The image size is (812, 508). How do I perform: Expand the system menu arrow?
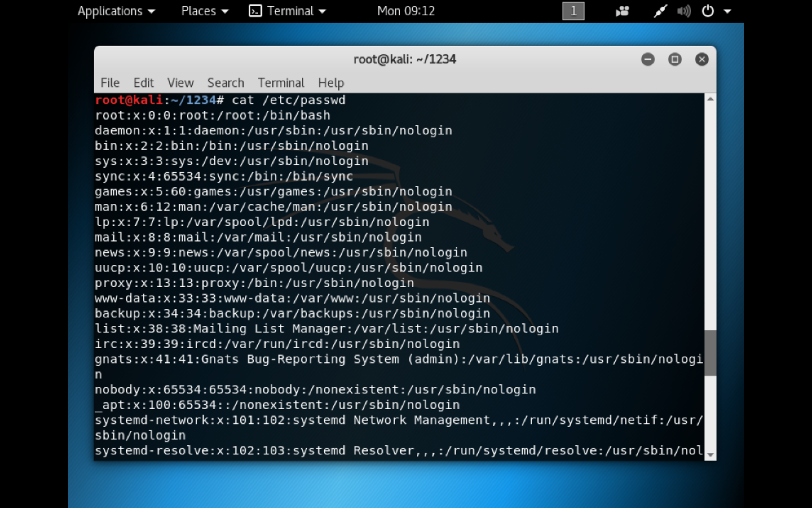tap(727, 11)
